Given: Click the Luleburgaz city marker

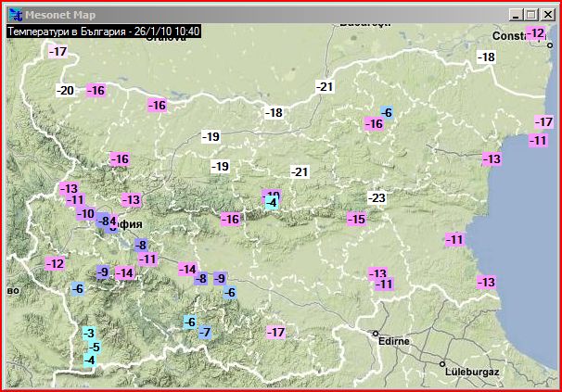Looking at the screenshot, I should coord(443,363).
